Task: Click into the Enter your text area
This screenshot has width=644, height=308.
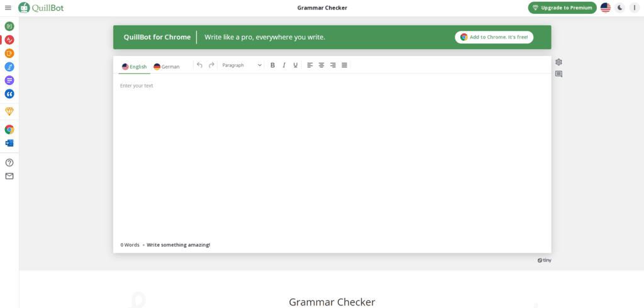Action: click(332, 156)
